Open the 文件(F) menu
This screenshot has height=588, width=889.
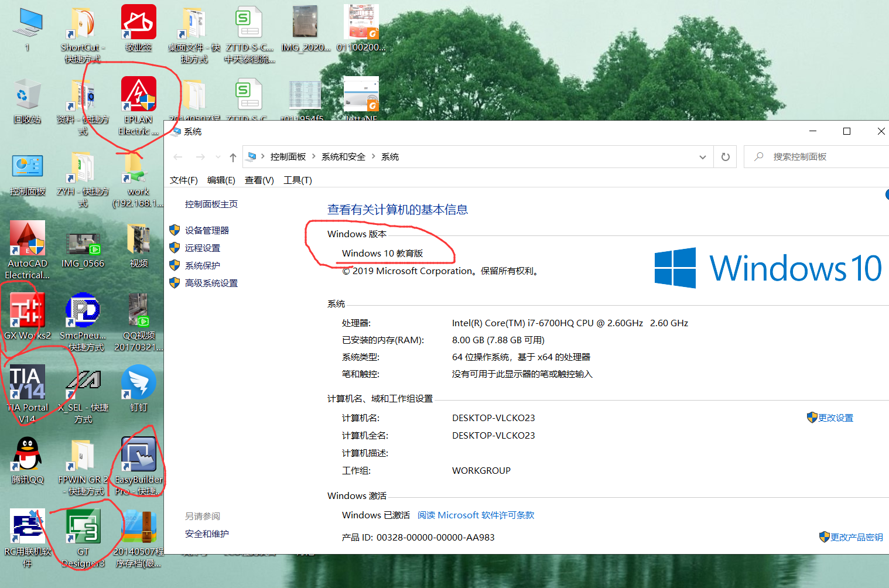pos(183,180)
